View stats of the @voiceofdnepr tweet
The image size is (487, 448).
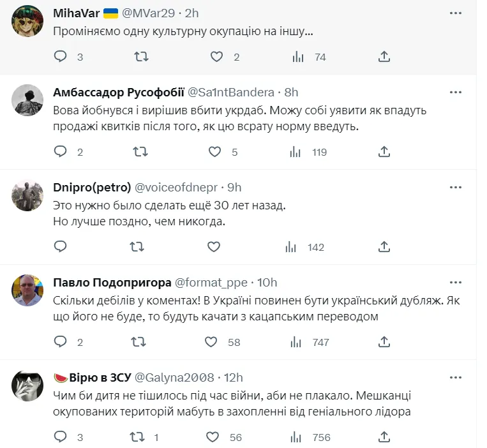(x=297, y=247)
